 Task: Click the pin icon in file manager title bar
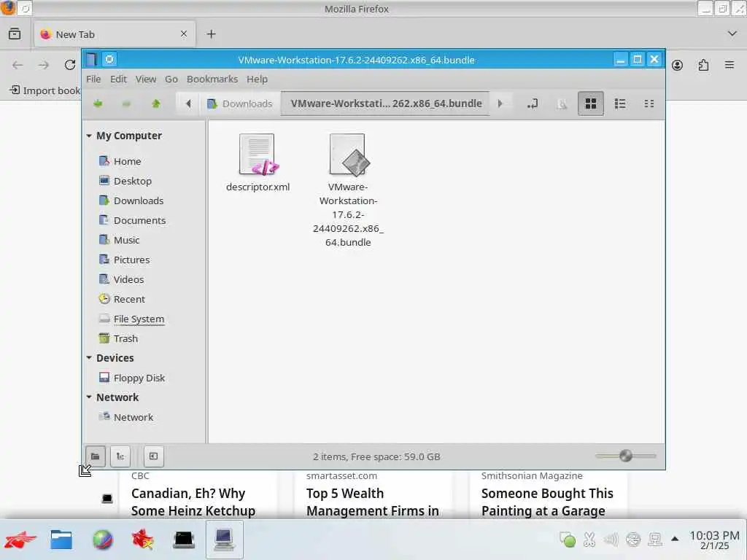pos(109,60)
